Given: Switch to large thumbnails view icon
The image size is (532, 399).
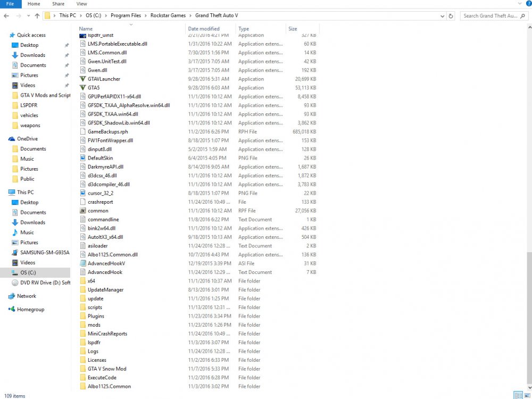Looking at the screenshot, I should click(x=527, y=396).
